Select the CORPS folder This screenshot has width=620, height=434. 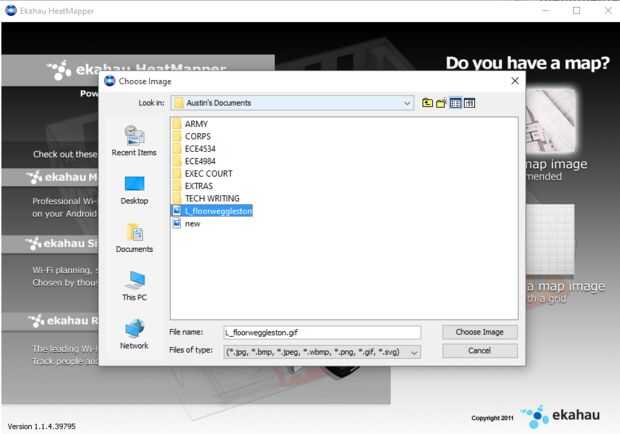coord(192,136)
